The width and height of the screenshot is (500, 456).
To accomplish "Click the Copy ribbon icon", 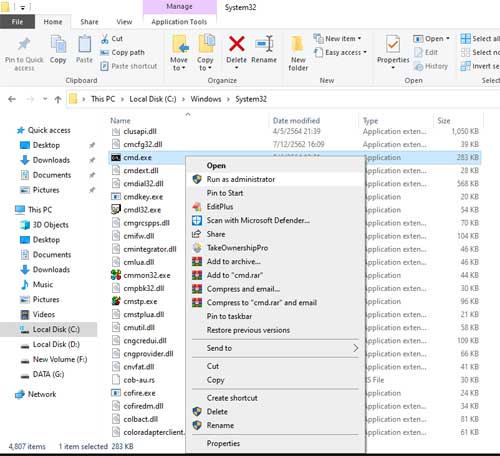I will [x=58, y=45].
